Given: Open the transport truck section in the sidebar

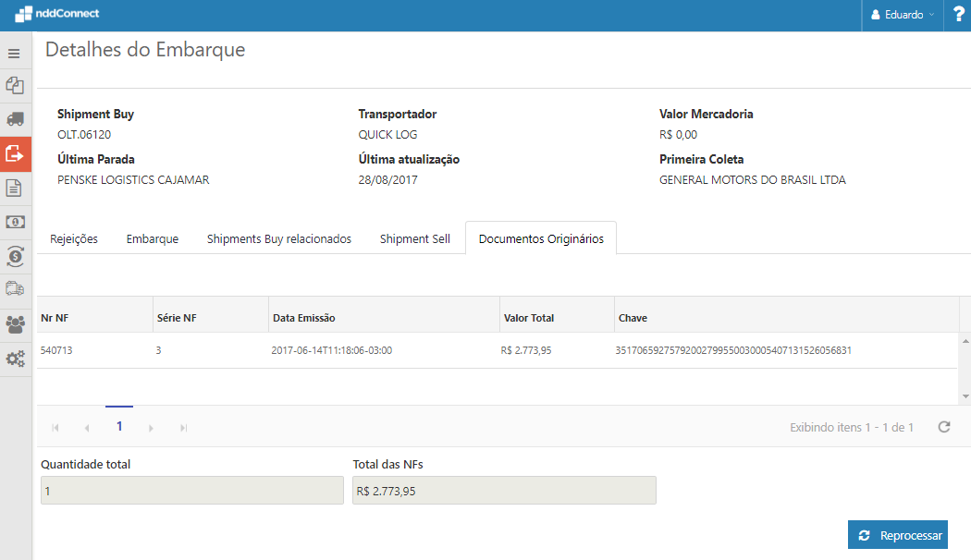Looking at the screenshot, I should tap(14, 118).
